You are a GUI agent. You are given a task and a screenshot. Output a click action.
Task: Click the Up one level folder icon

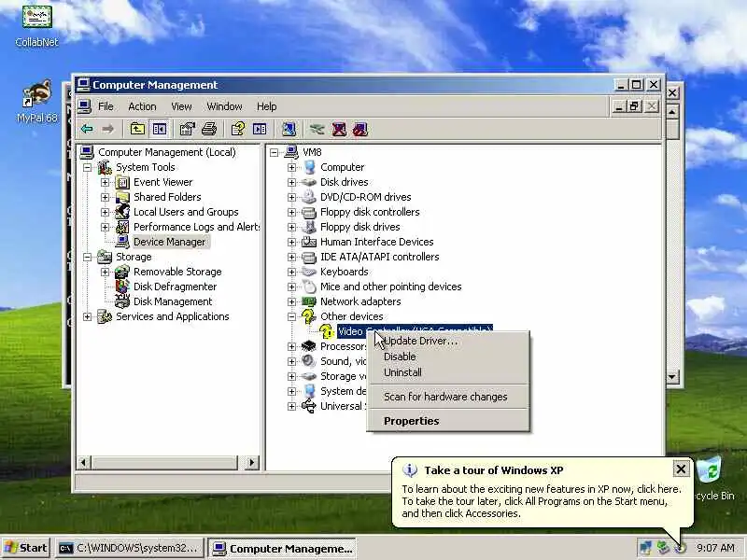[x=137, y=129]
